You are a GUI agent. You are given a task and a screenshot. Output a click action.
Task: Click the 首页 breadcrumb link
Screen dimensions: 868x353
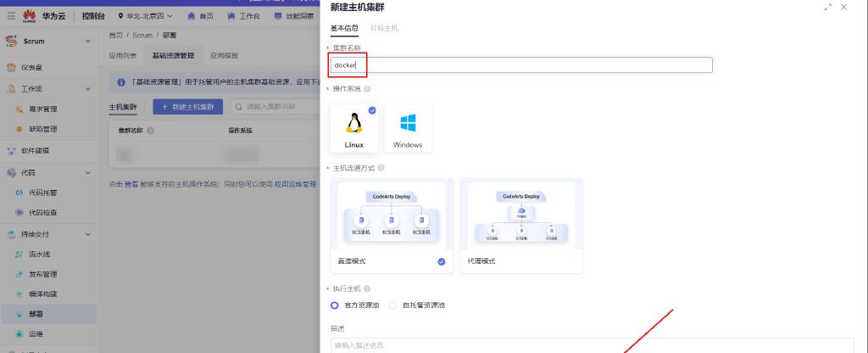point(115,35)
